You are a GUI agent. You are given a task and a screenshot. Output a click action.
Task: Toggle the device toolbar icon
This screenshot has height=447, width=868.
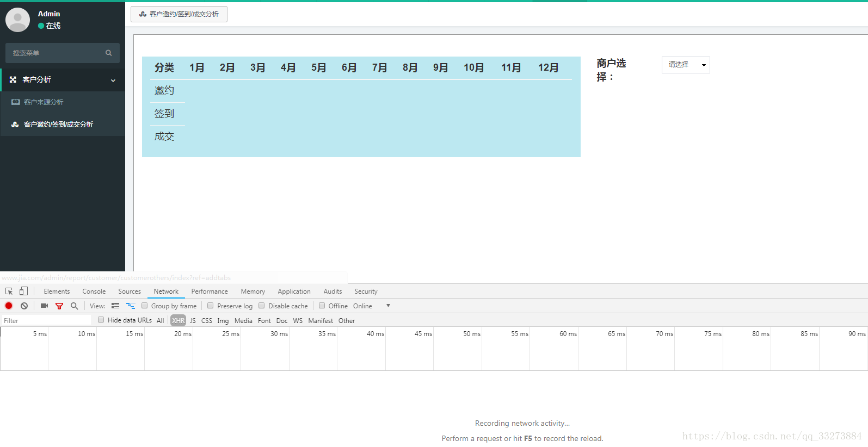pos(23,291)
